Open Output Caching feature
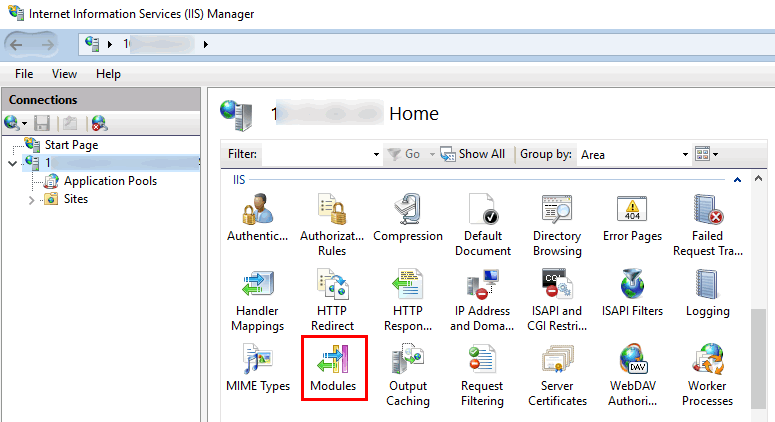The image size is (775, 422). 408,375
